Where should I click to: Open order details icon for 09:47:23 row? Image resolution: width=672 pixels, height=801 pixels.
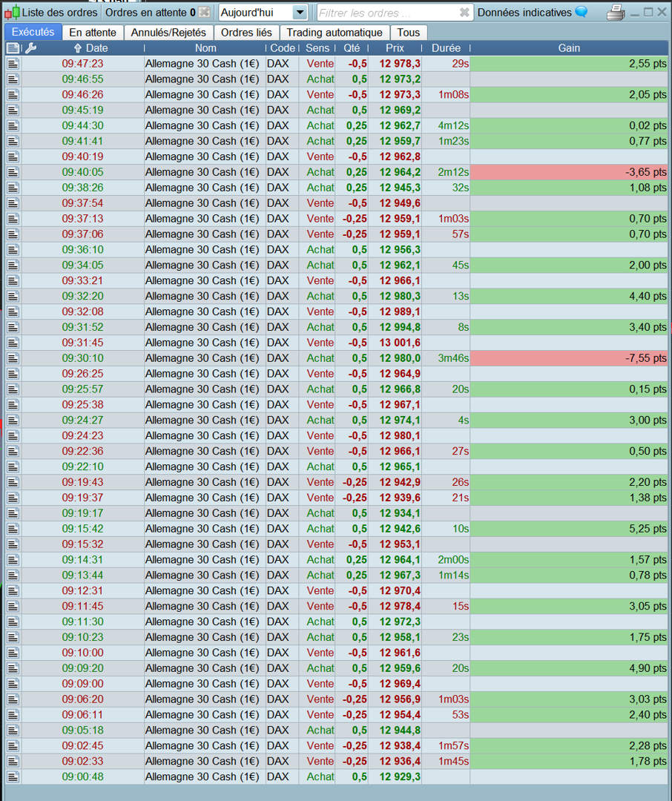[x=13, y=64]
